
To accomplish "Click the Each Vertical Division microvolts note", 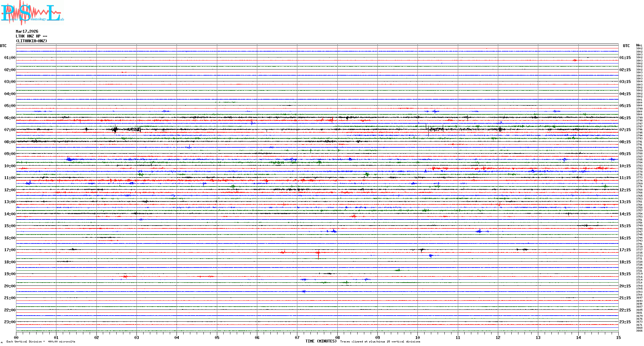I will [x=41, y=342].
